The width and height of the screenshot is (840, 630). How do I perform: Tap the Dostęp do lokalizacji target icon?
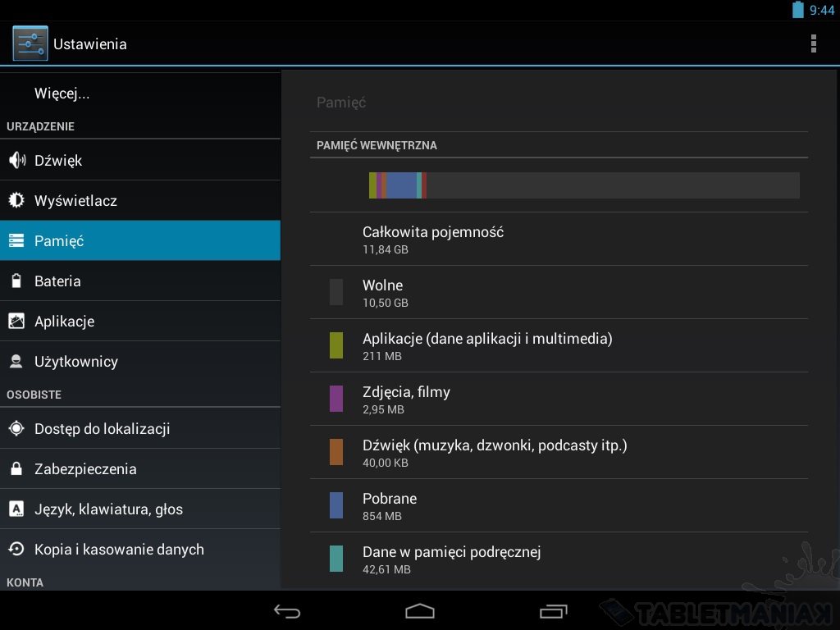coord(16,428)
